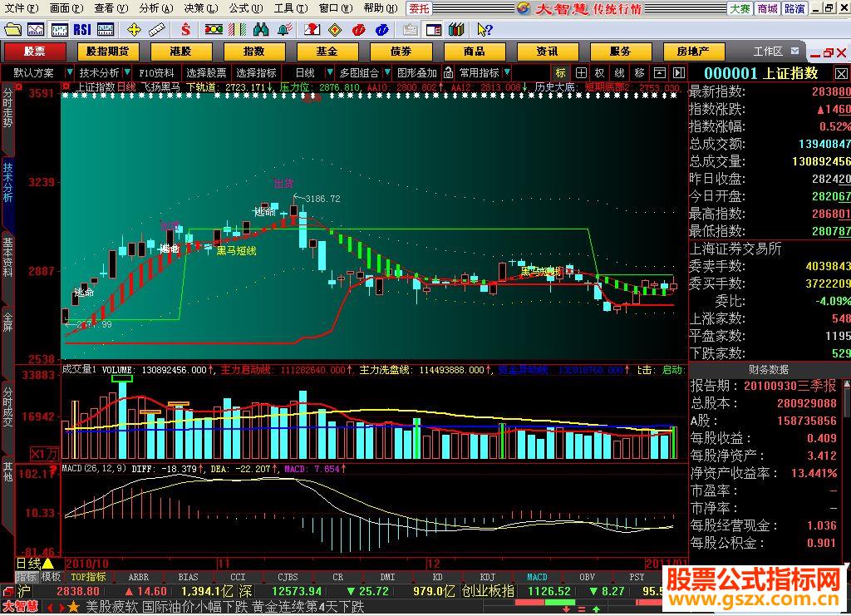
Task: Open the intraday trend chart toolbar icon
Action: pos(36,29)
